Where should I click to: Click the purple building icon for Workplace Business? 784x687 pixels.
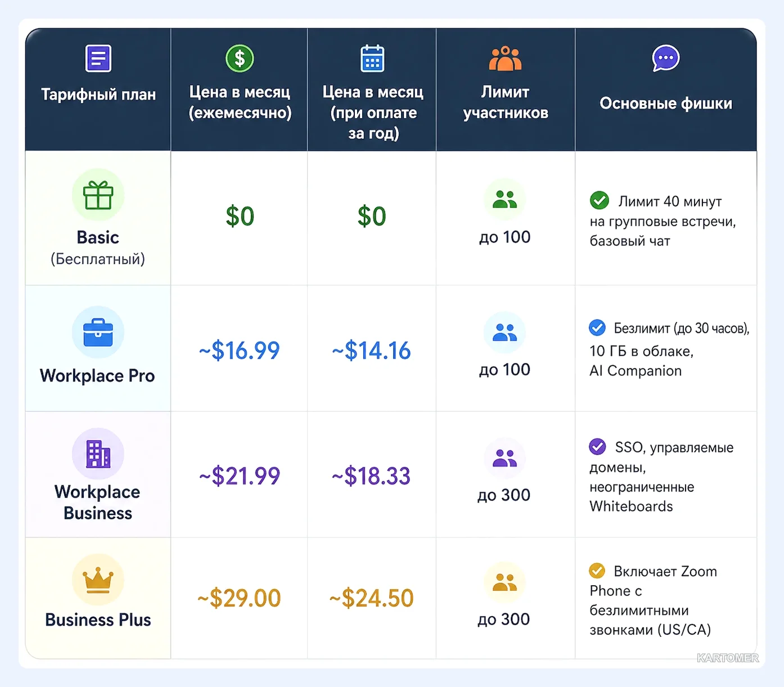(98, 454)
